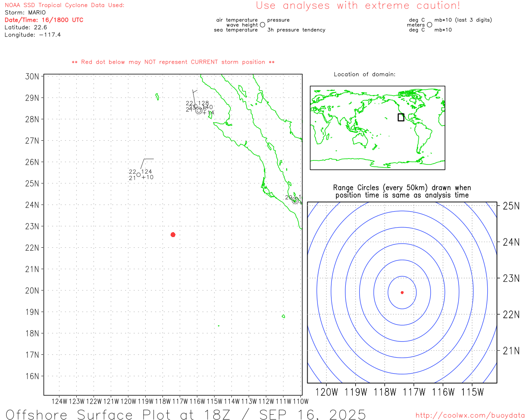The image size is (525, 420).
Task: Click the buoy station circle near 25N 119W
Action: pos(139,175)
